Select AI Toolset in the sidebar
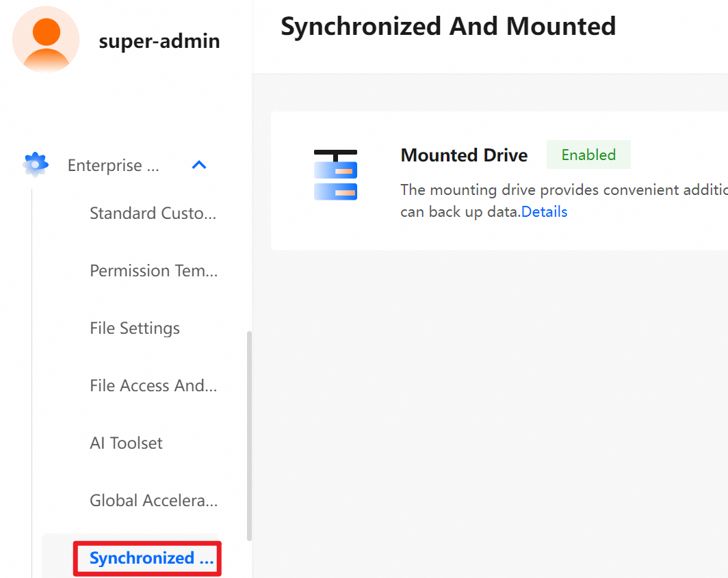This screenshot has height=578, width=728. click(x=127, y=443)
